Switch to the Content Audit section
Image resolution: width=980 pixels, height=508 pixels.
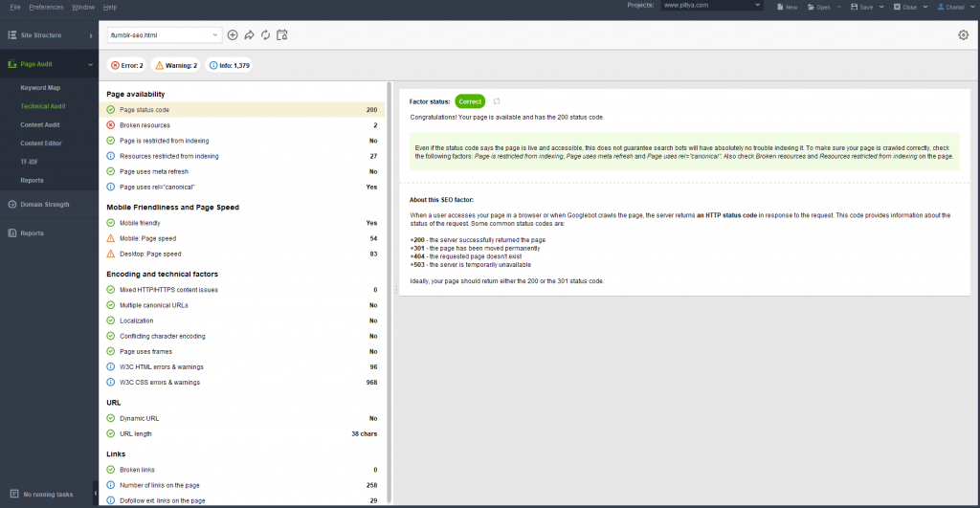pos(40,124)
